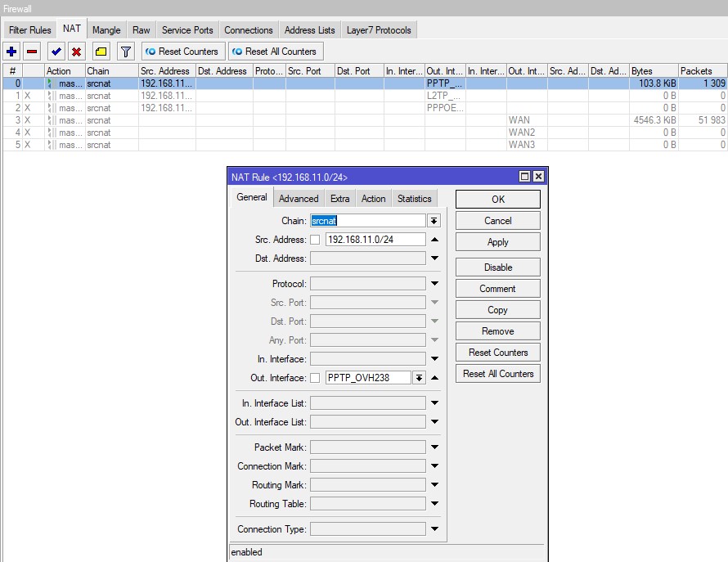
Task: Click Reset All Counters in toolbar
Action: 276,52
